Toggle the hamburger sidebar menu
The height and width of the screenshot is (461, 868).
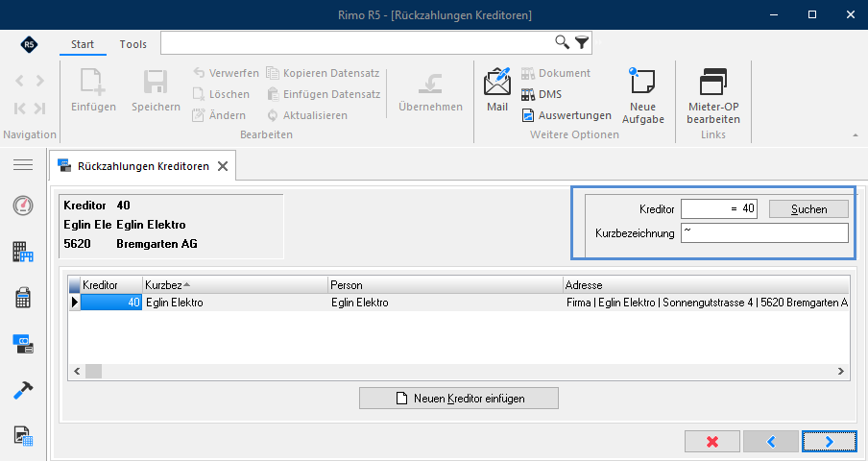click(23, 165)
